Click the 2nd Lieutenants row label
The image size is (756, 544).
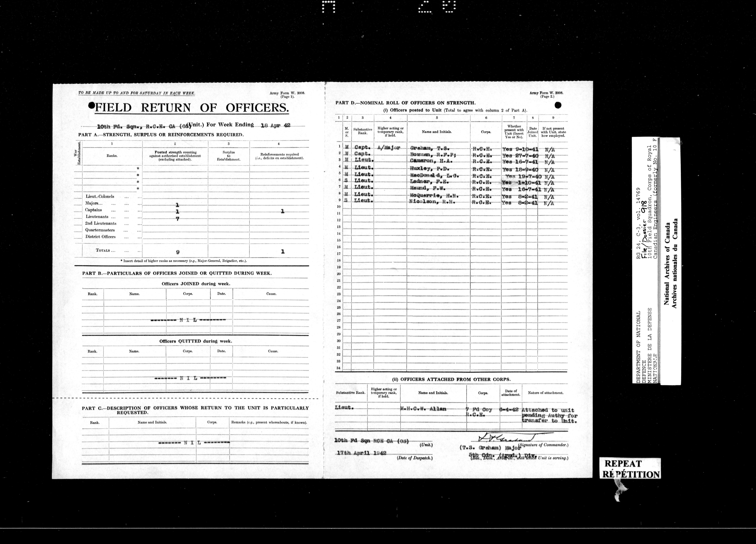click(101, 223)
